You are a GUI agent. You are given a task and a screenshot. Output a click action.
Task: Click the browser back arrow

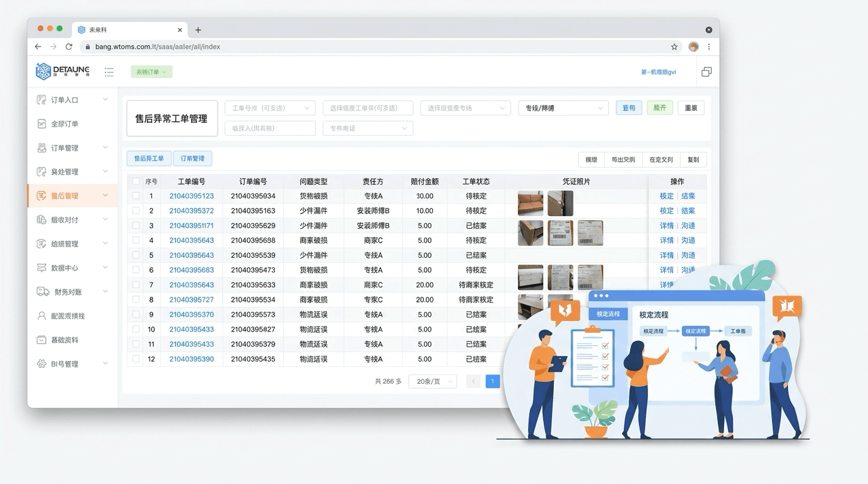tap(38, 47)
